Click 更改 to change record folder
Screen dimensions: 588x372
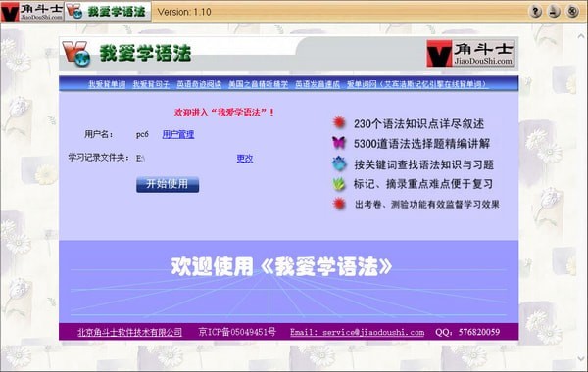coord(245,159)
